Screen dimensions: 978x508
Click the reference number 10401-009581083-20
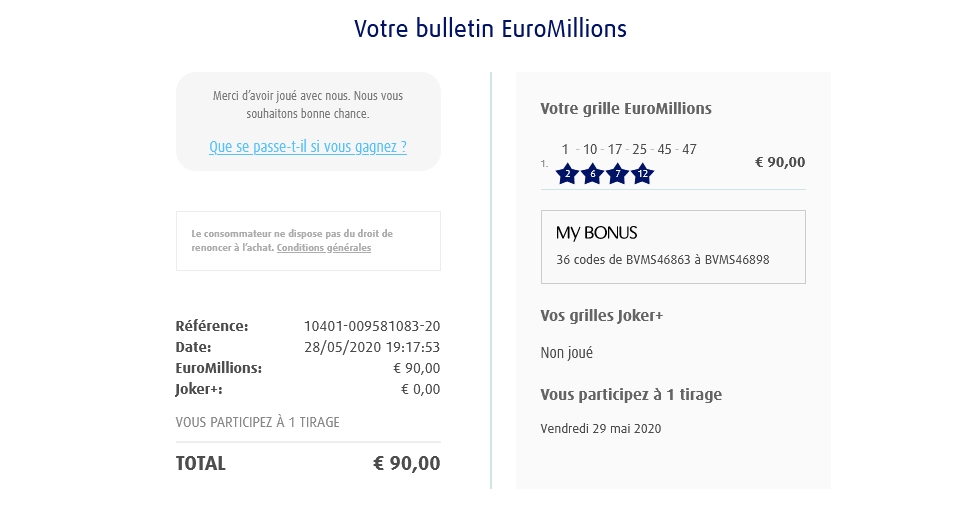[x=372, y=326]
